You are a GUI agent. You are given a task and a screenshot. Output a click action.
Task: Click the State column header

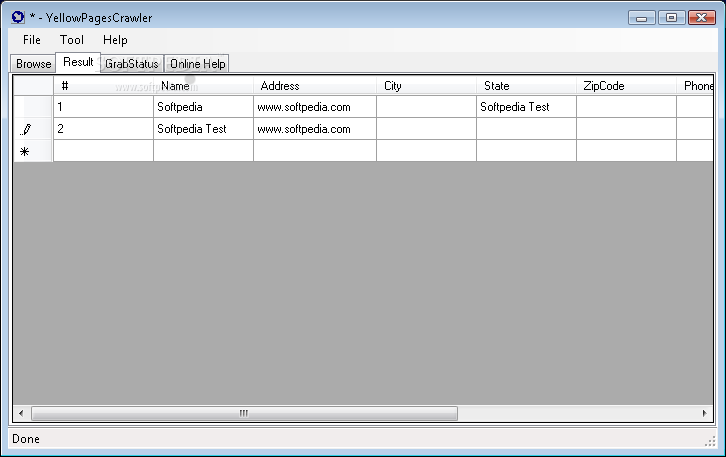(x=526, y=86)
